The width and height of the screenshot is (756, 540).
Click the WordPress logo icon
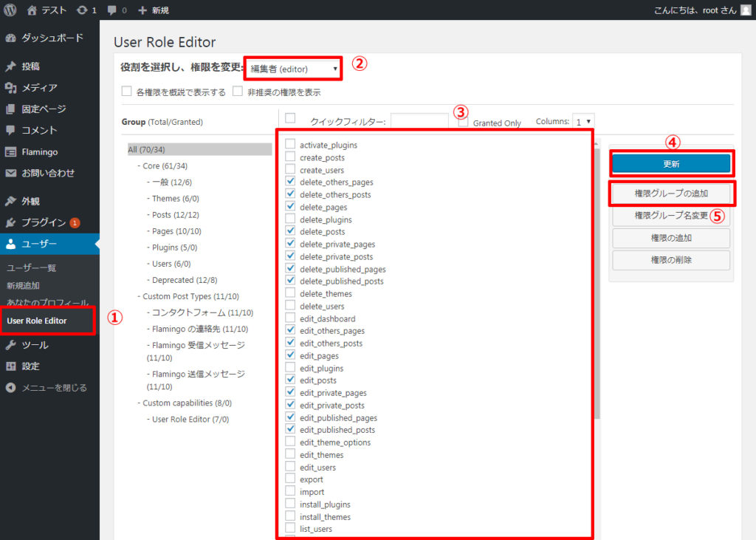10,10
